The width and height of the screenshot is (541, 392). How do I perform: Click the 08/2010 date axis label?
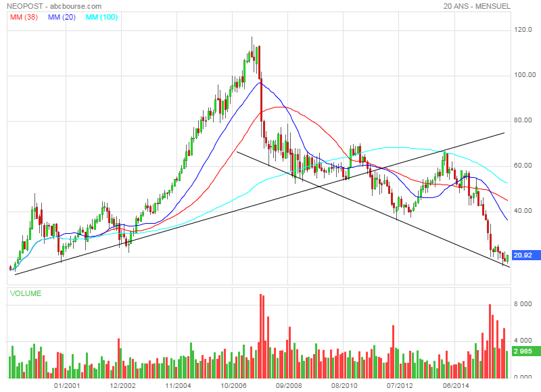click(x=344, y=385)
